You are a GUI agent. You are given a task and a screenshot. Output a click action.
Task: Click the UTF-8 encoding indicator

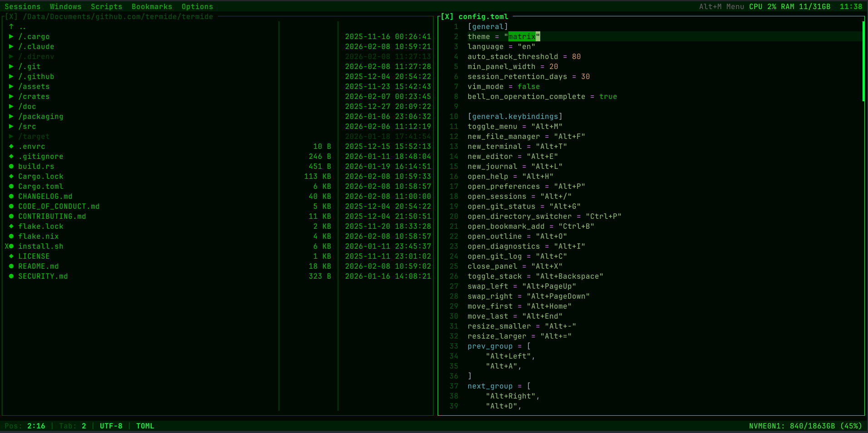(111, 426)
